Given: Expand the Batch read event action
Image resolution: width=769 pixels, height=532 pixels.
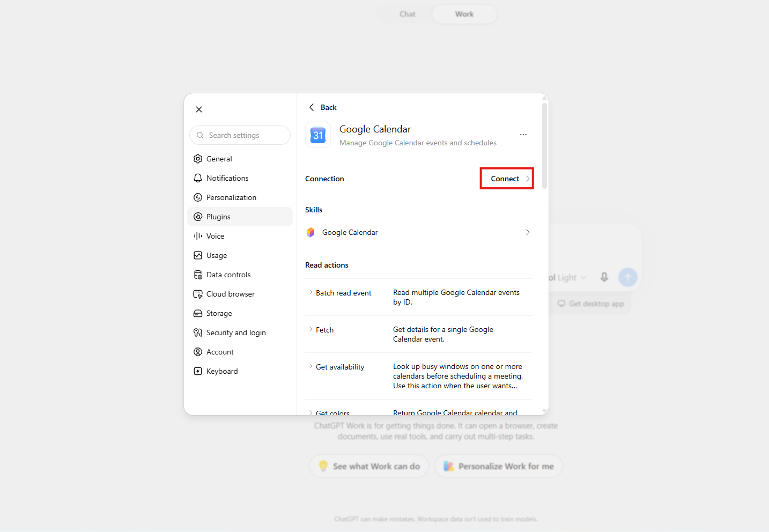Looking at the screenshot, I should coord(341,293).
